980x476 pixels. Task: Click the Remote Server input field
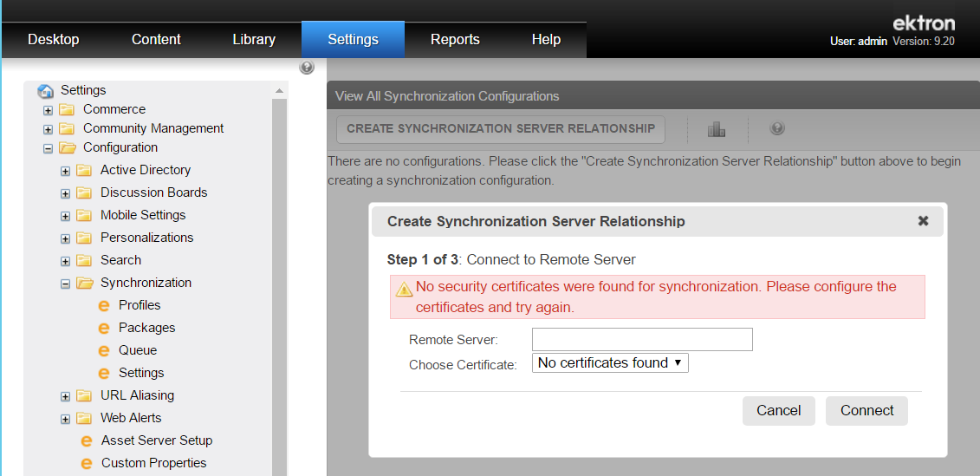coord(642,340)
